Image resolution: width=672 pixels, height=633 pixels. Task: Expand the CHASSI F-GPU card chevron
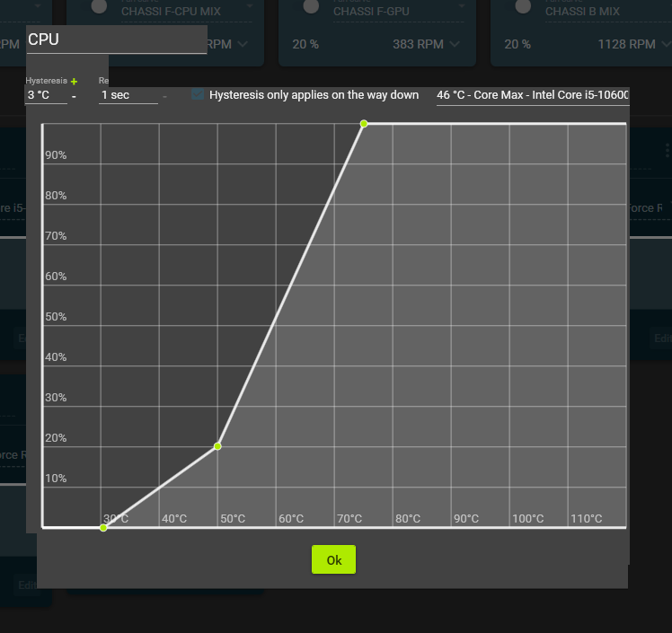(x=455, y=44)
